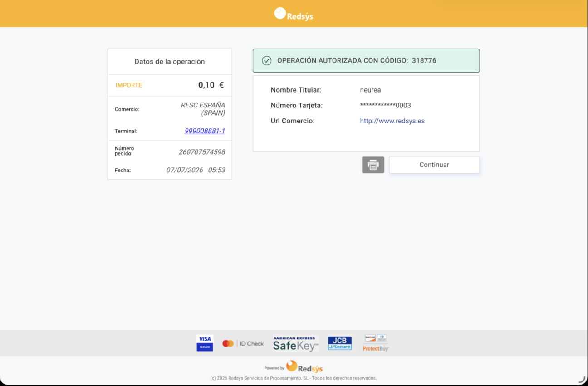Click the Powered by Redsys footer logo
Image resolution: width=588 pixels, height=386 pixels.
pos(294,366)
